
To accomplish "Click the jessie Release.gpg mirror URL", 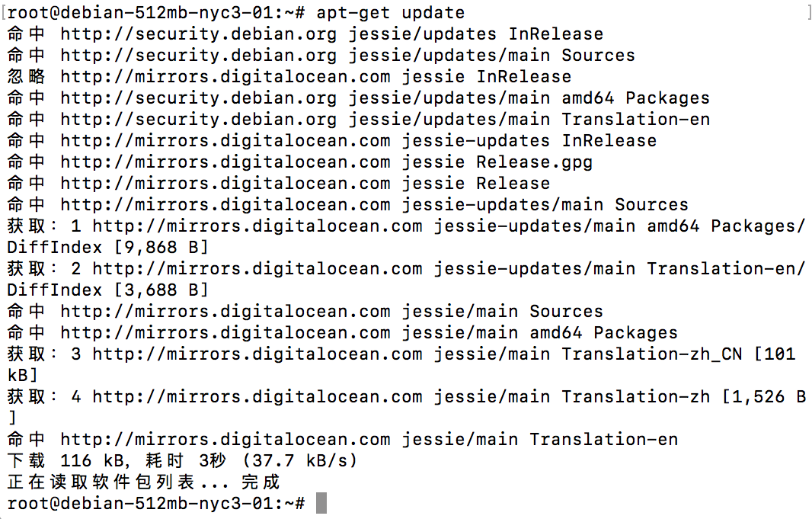I will [x=326, y=162].
